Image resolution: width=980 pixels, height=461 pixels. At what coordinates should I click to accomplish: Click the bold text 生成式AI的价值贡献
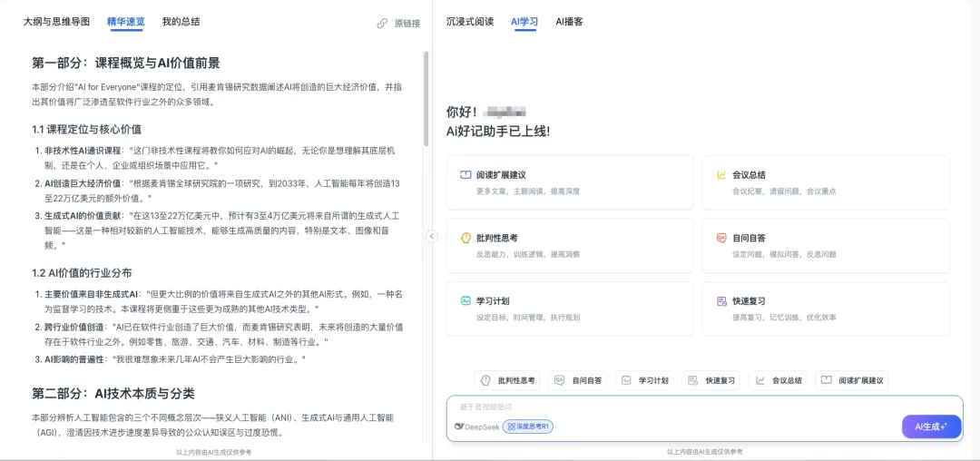point(83,215)
